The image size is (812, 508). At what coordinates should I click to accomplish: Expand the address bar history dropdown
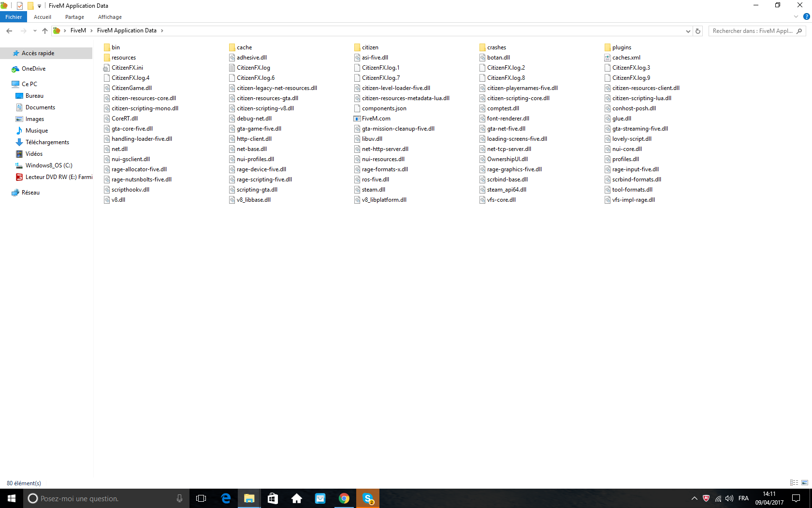click(x=688, y=31)
